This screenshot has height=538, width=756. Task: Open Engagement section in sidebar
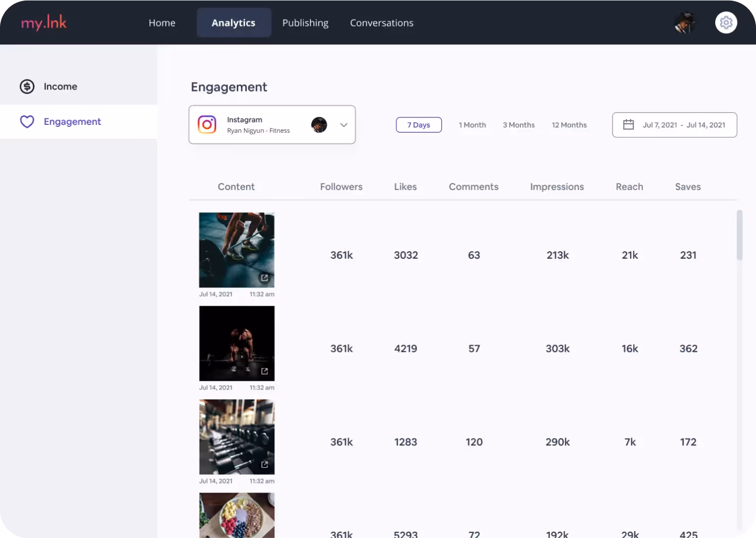pos(78,122)
